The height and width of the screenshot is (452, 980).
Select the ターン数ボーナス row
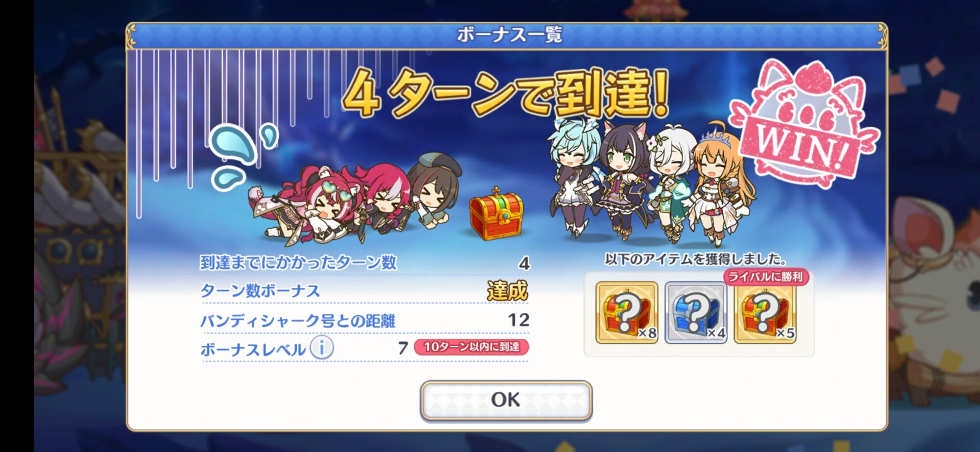click(365, 291)
